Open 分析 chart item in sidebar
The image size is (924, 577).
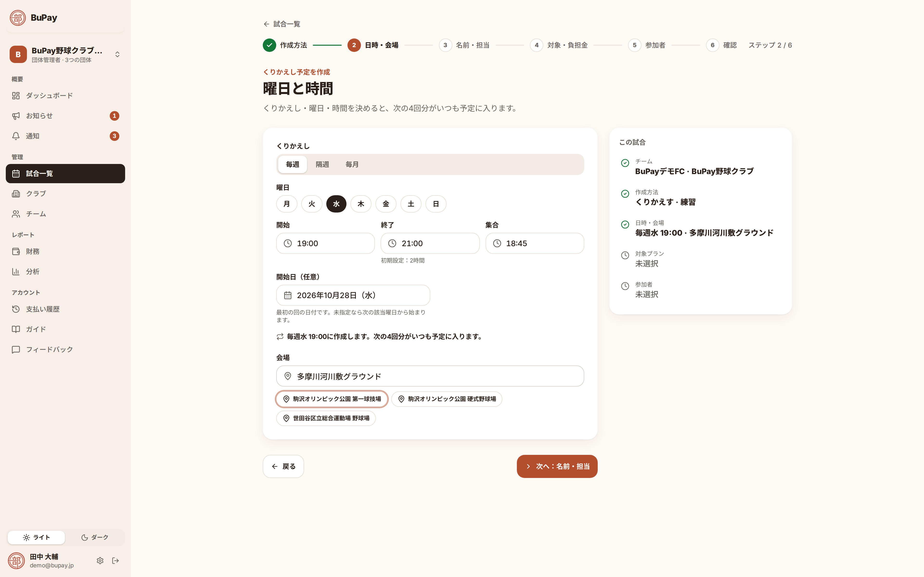65,272
